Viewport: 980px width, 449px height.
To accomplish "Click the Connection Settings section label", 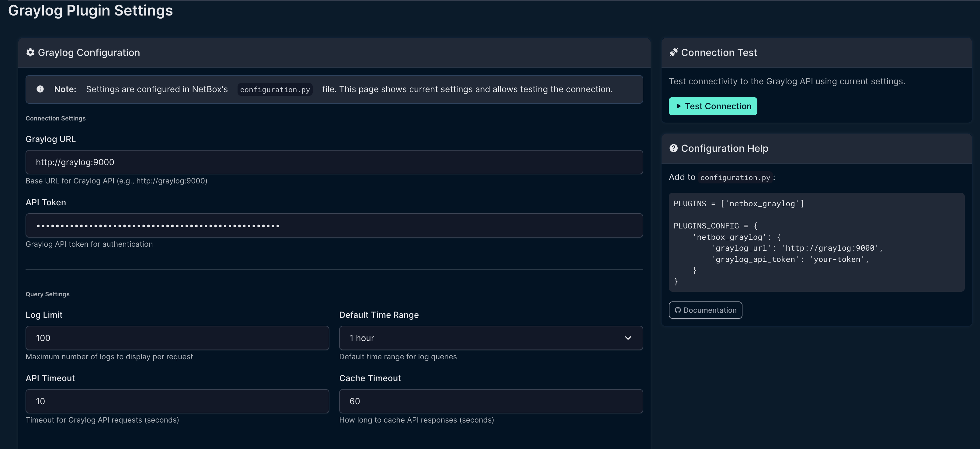I will click(56, 118).
